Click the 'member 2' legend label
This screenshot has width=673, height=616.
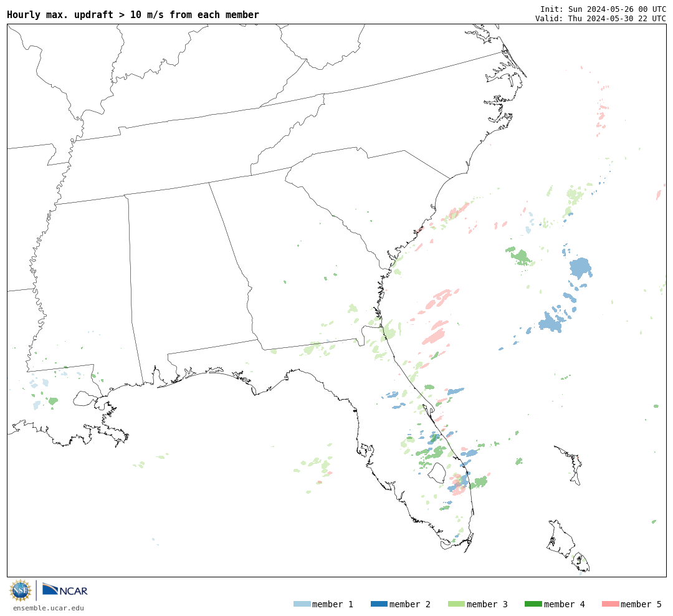click(x=410, y=604)
